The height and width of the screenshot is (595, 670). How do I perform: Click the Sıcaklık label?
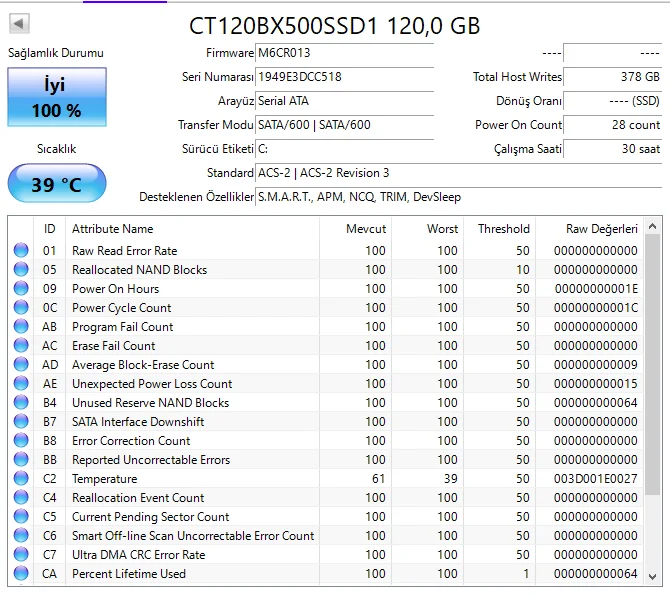coord(56,149)
